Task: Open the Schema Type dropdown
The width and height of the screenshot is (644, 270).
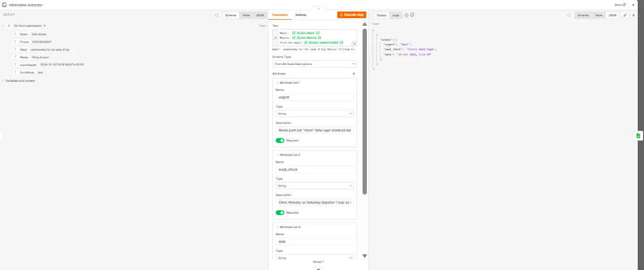Action: click(315, 64)
